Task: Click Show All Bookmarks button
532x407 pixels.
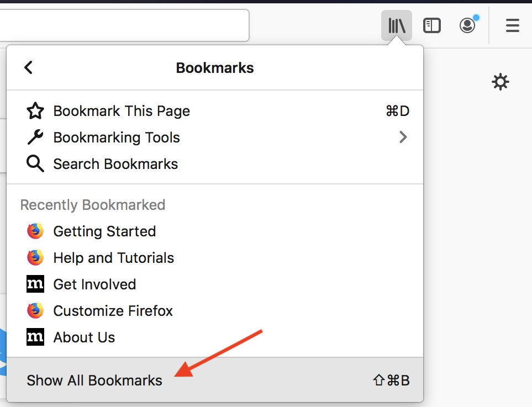Action: tap(215, 380)
